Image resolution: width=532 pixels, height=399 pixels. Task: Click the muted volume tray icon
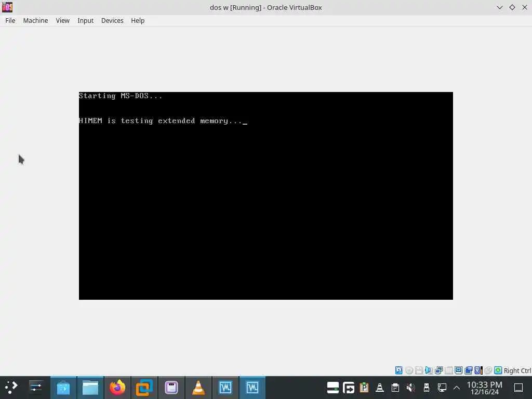click(411, 388)
